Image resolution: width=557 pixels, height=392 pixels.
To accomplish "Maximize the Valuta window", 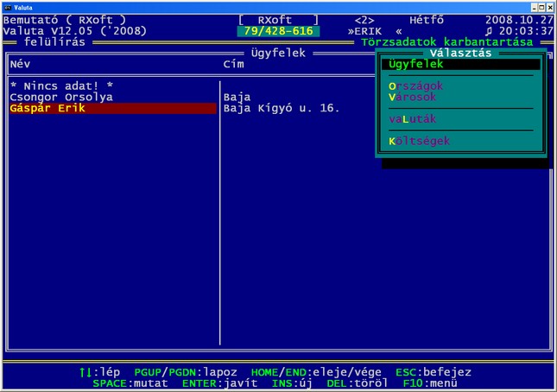I will point(541,6).
